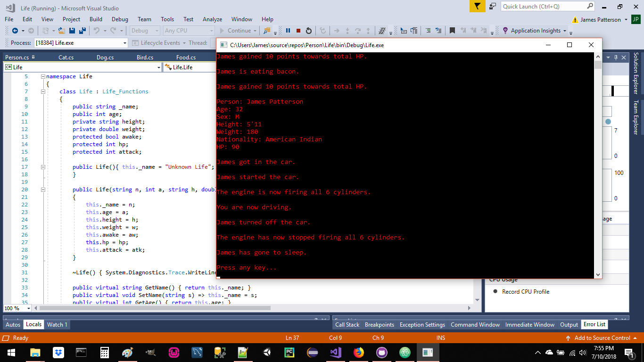The height and width of the screenshot is (362, 644).
Task: Open the Analyze menu
Action: click(212, 19)
